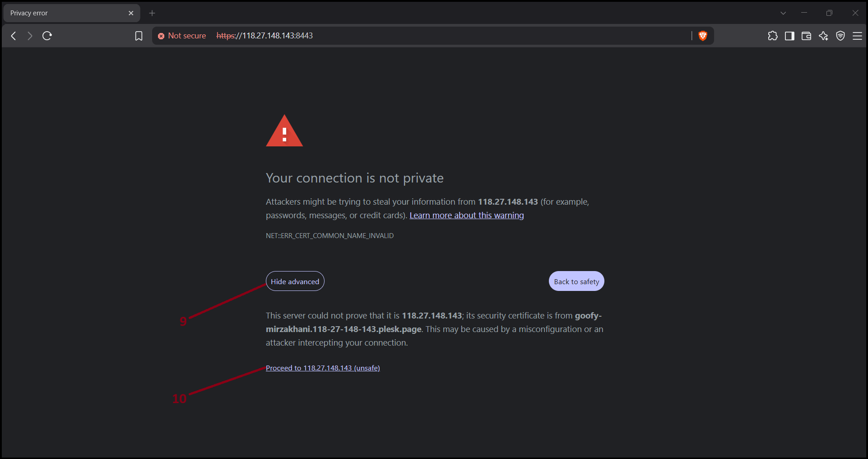This screenshot has width=868, height=459.
Task: Go back to the previous page
Action: pyautogui.click(x=14, y=36)
